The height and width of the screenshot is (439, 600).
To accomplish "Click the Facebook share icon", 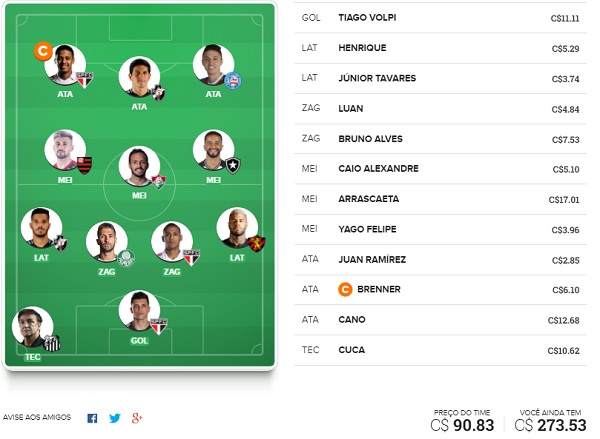I will point(92,418).
